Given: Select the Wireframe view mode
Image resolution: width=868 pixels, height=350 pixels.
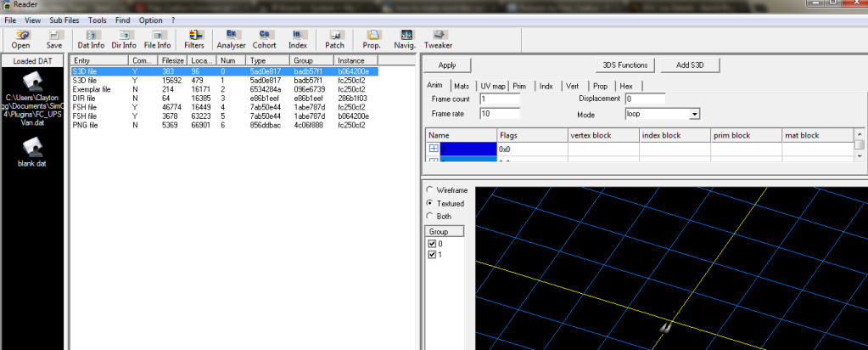Looking at the screenshot, I should coord(429,190).
